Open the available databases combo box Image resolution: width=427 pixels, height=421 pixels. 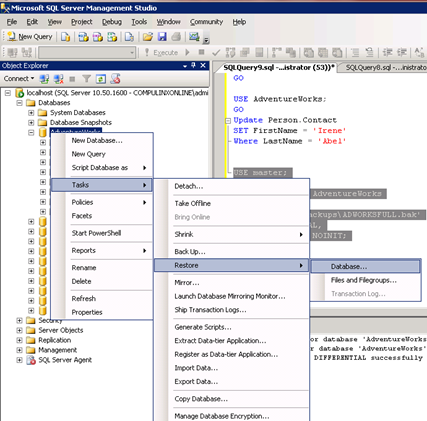click(x=87, y=53)
